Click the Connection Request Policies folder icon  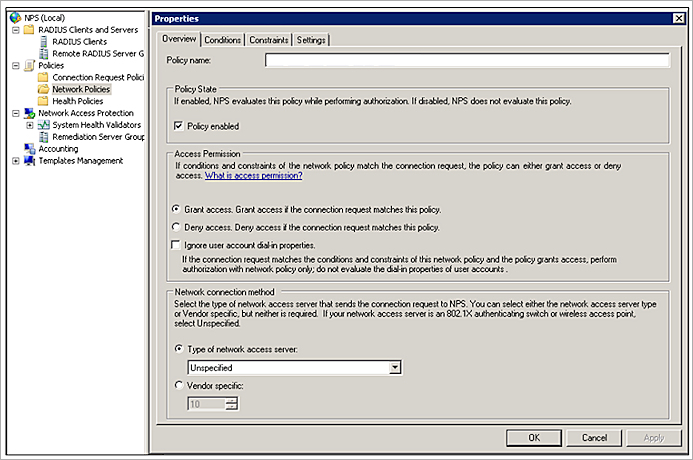[x=43, y=77]
